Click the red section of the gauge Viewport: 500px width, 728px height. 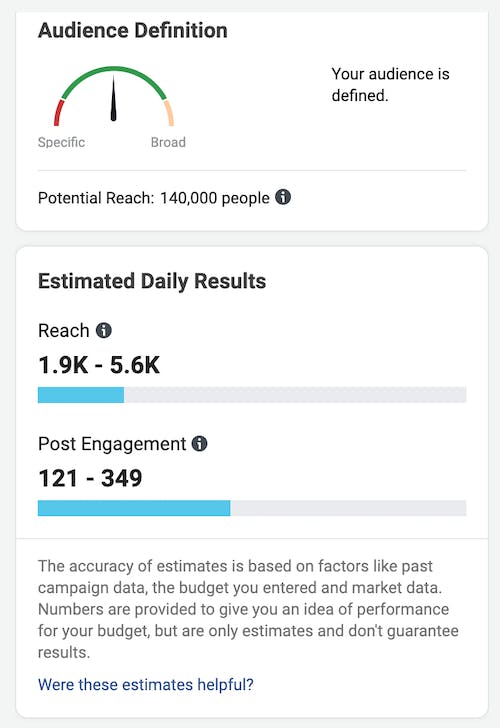pos(58,112)
